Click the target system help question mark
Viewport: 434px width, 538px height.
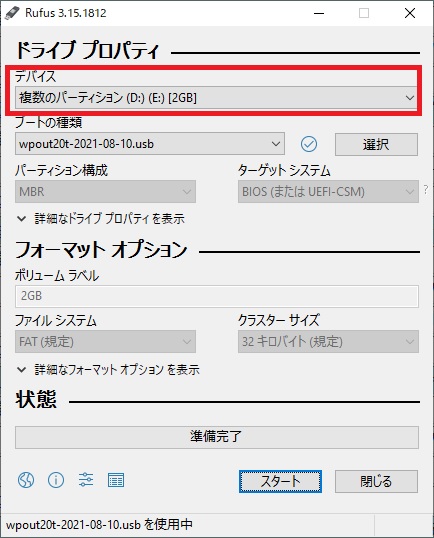pyautogui.click(x=426, y=189)
